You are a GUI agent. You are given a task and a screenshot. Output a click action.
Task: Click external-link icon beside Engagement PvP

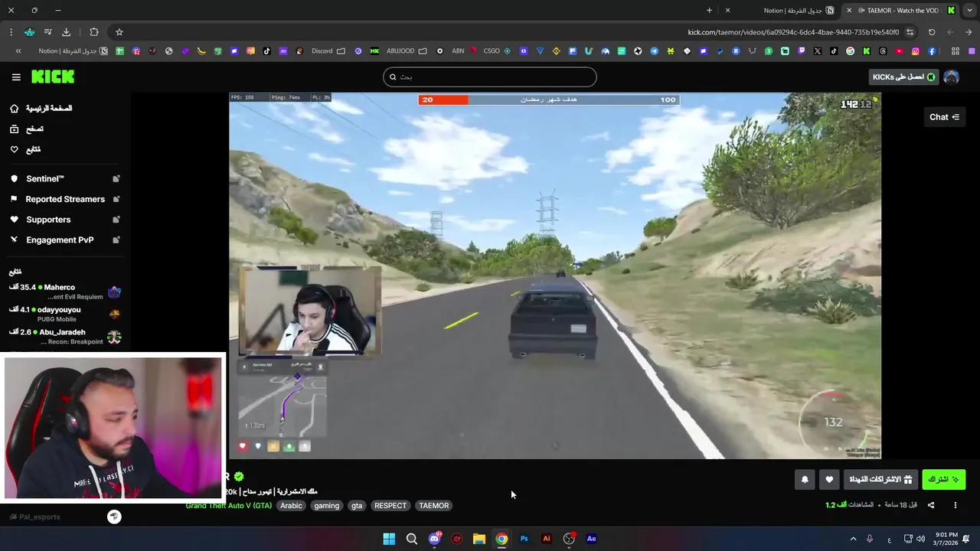click(x=116, y=240)
